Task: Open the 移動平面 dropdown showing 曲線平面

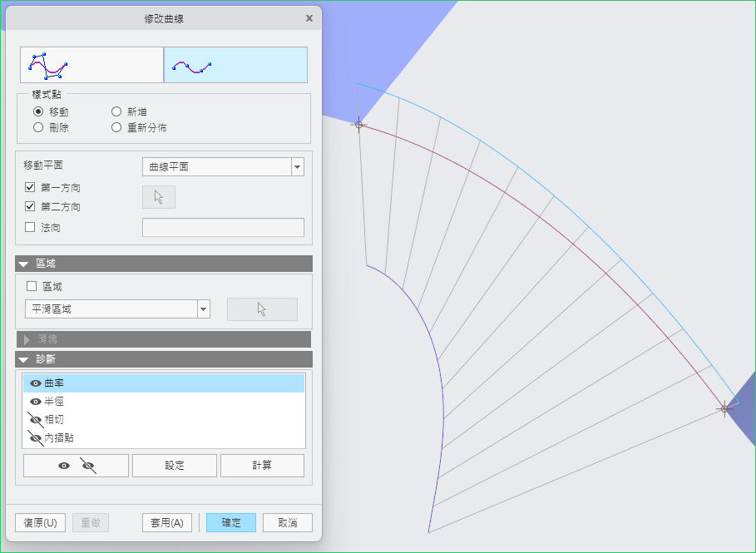Action: click(223, 167)
